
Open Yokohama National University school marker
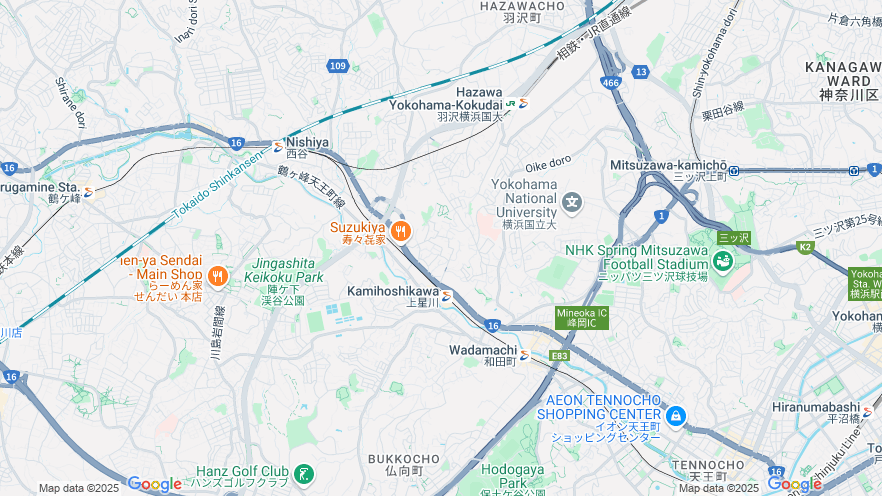572,202
